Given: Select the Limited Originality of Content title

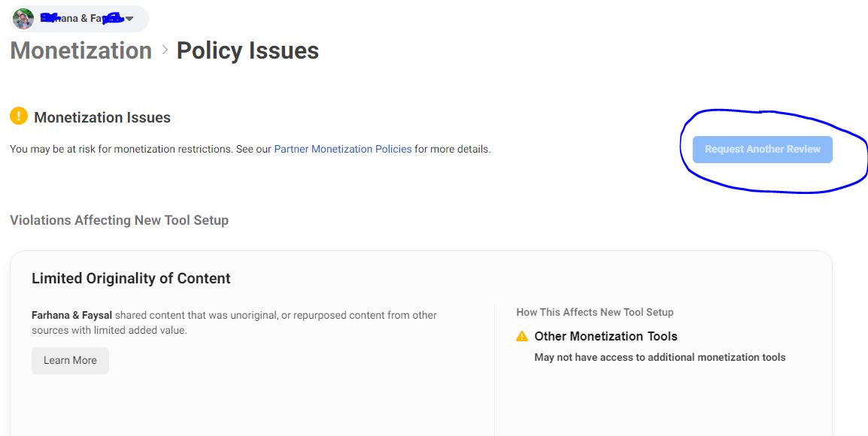Looking at the screenshot, I should coord(131,278).
